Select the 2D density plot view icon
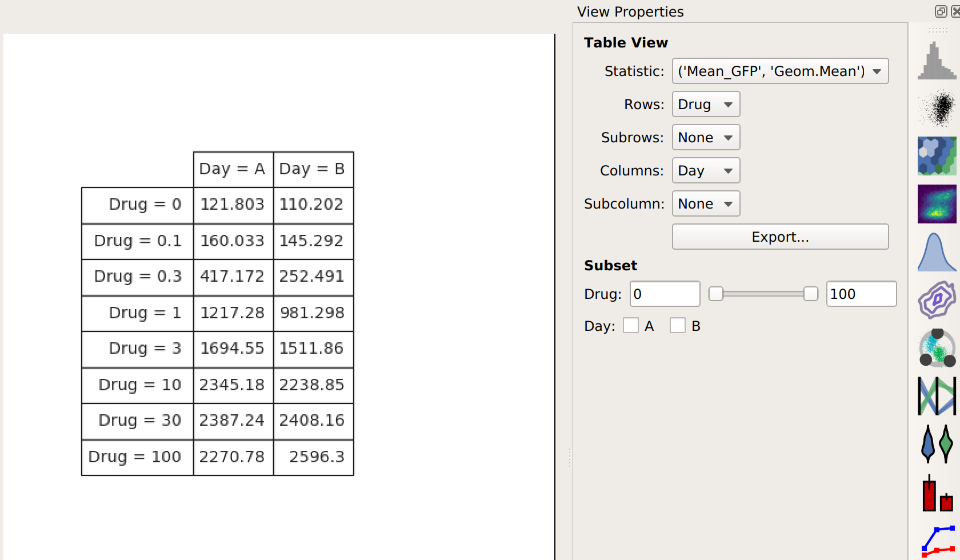This screenshot has width=960, height=560. point(937,204)
